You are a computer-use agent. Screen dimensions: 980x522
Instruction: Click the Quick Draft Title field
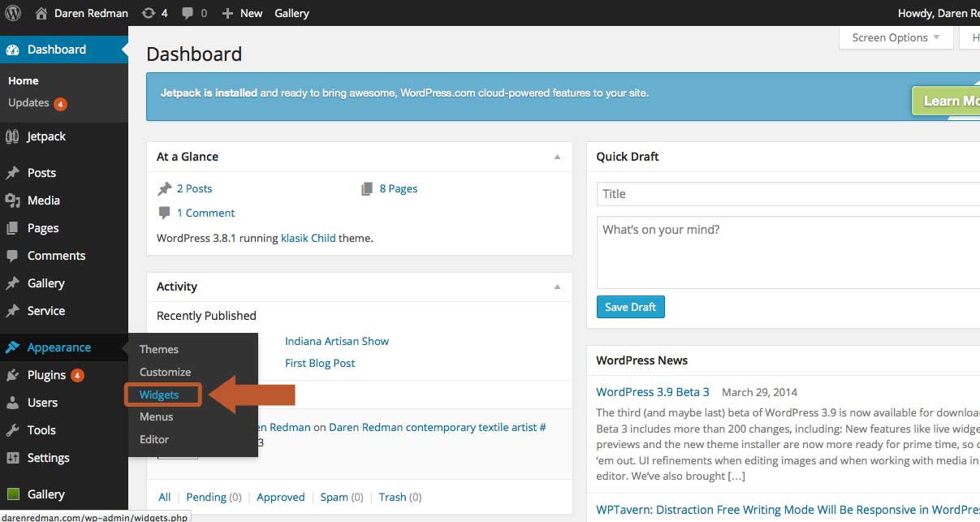point(788,194)
